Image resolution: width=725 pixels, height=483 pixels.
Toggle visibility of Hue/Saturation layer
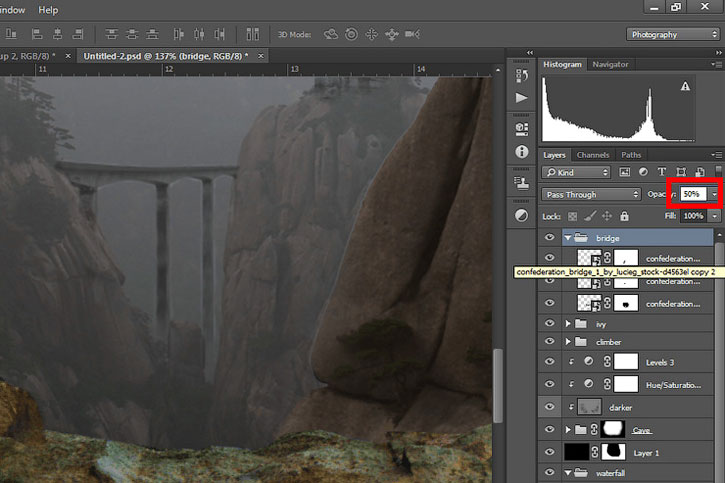point(549,384)
